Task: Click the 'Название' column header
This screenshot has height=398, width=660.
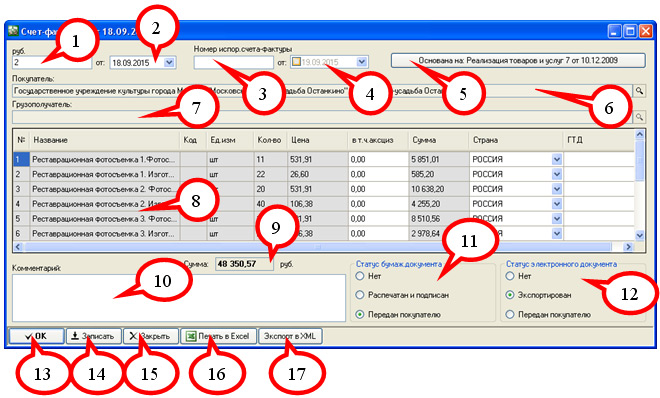Action: pyautogui.click(x=105, y=140)
